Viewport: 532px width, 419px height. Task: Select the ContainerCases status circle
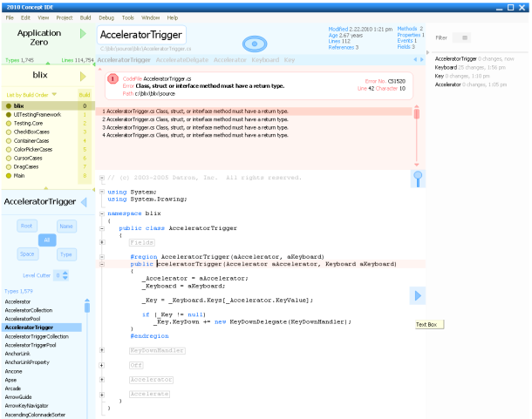(9, 141)
